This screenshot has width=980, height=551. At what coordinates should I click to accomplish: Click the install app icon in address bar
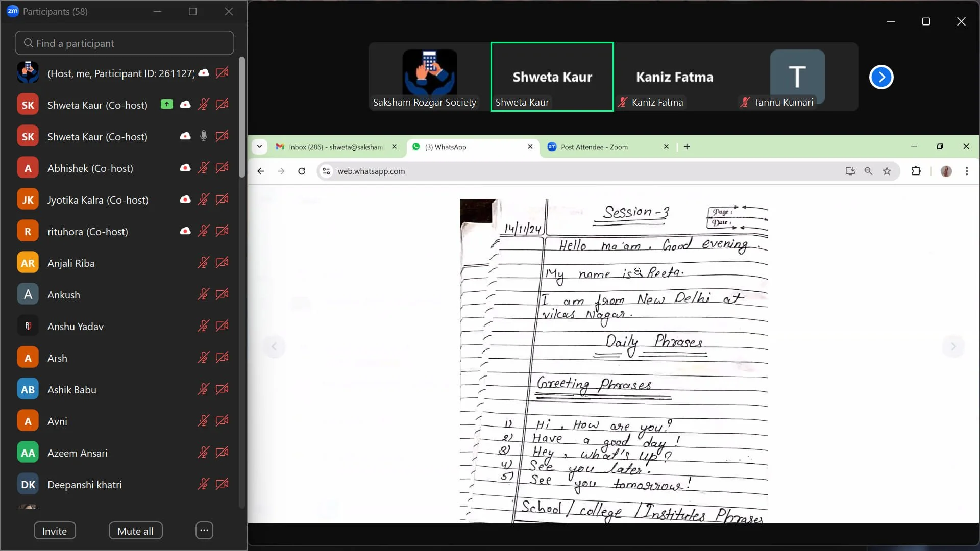click(850, 171)
